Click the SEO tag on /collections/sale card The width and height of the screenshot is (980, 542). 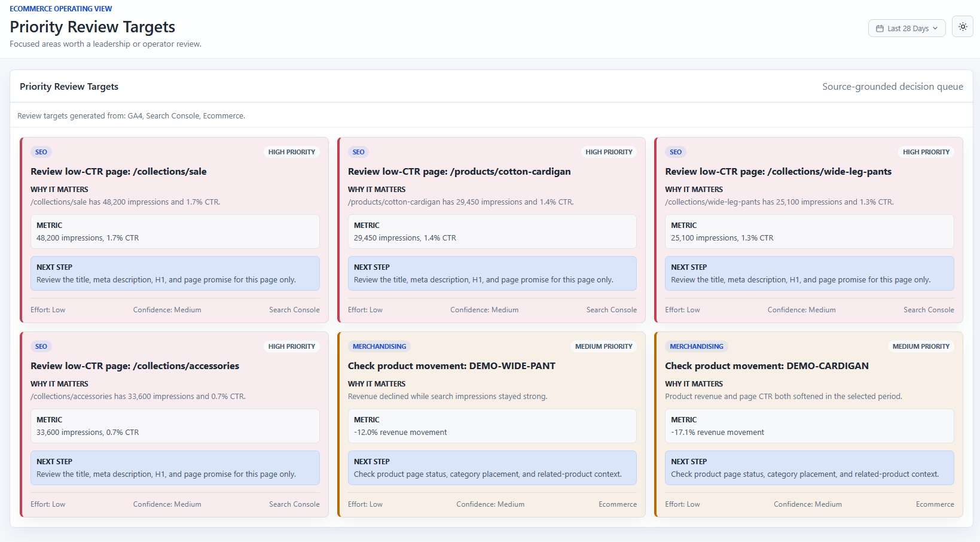41,152
